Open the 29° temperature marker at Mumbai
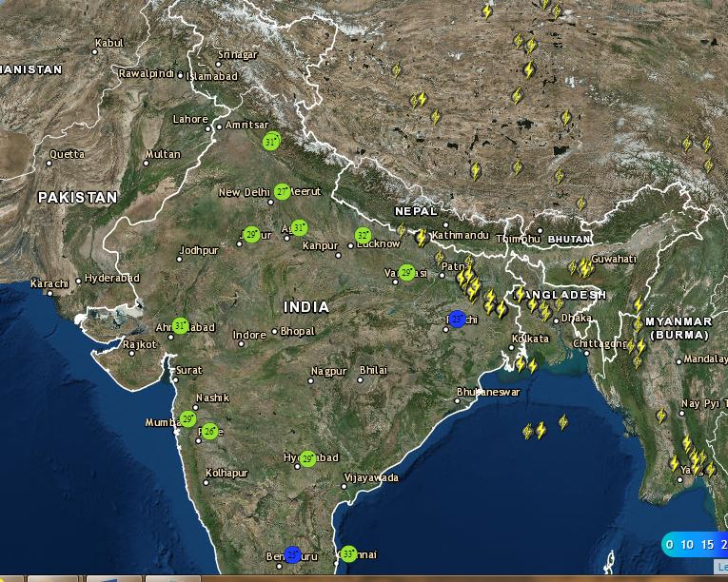The width and height of the screenshot is (728, 582). [187, 419]
